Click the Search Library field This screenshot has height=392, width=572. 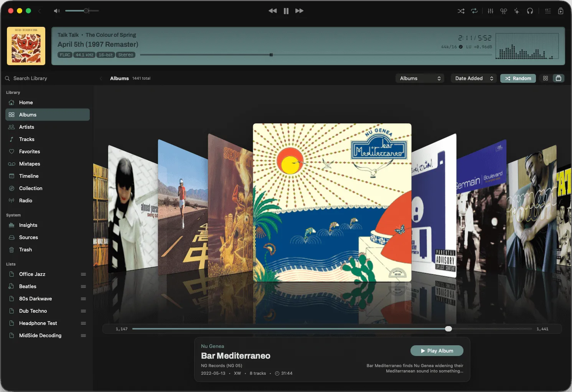tap(47, 78)
